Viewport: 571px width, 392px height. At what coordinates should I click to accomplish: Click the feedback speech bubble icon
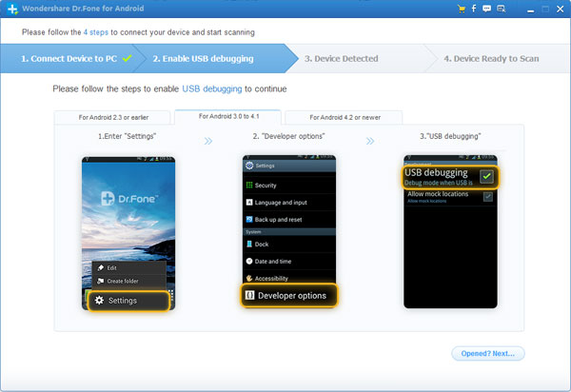pyautogui.click(x=487, y=9)
